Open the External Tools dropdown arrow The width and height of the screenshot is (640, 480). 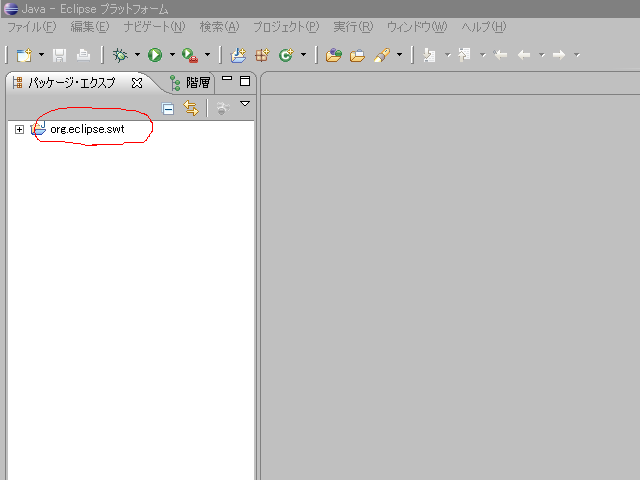pos(207,54)
